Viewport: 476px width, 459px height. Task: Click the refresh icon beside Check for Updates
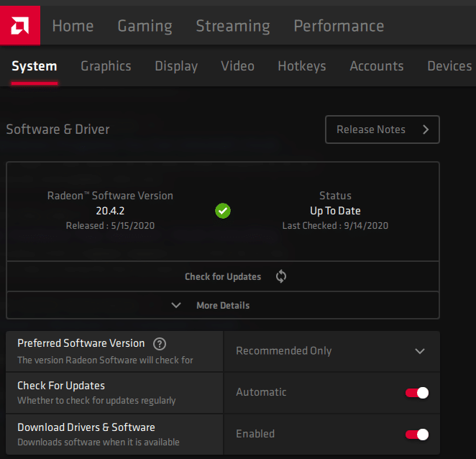[281, 276]
